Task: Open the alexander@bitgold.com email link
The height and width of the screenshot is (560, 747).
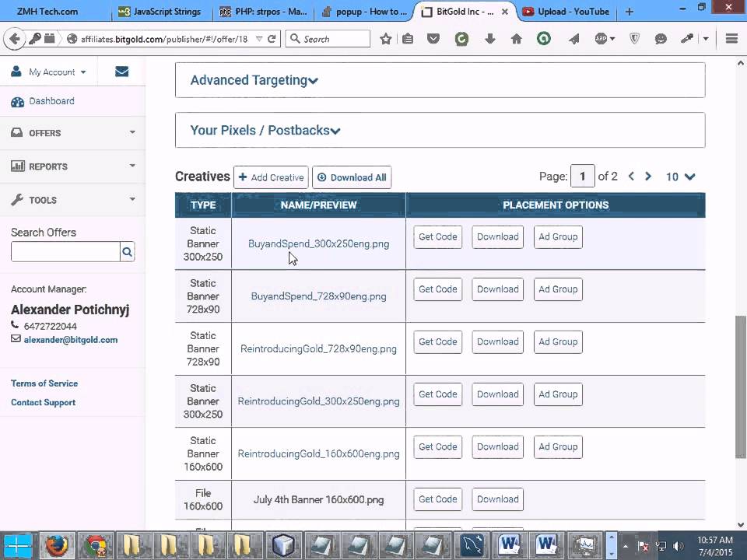Action: tap(71, 340)
